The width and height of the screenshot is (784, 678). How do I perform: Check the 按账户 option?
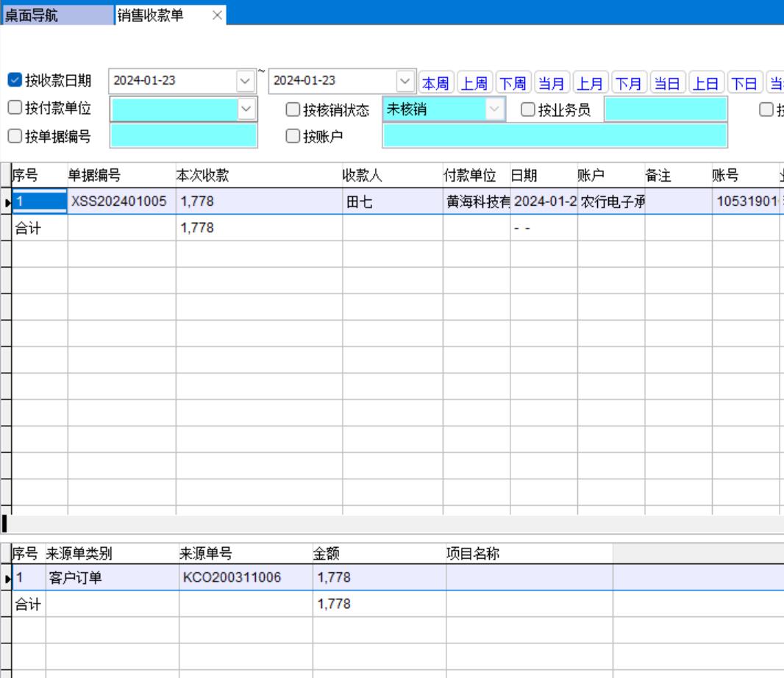coord(293,136)
